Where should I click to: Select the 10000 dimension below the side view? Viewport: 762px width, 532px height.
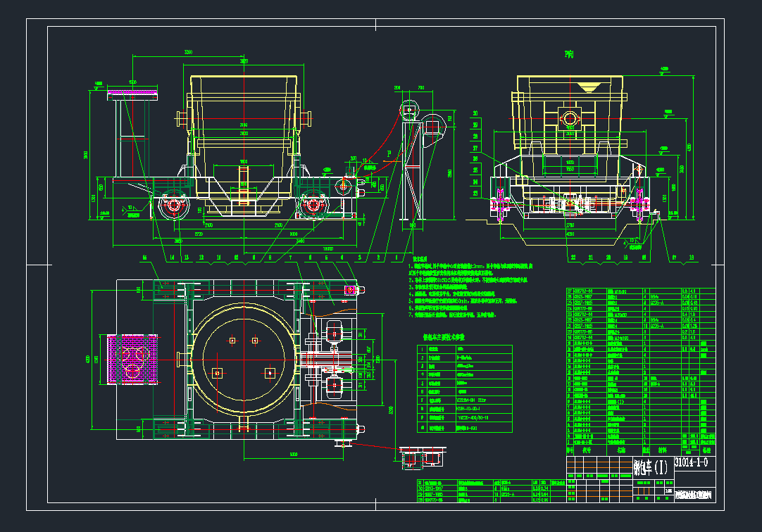(x=327, y=248)
